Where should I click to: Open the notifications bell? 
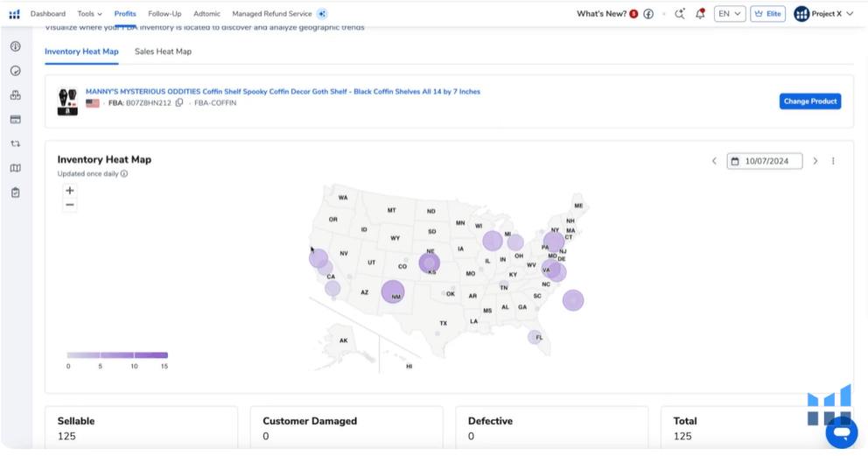pos(700,14)
